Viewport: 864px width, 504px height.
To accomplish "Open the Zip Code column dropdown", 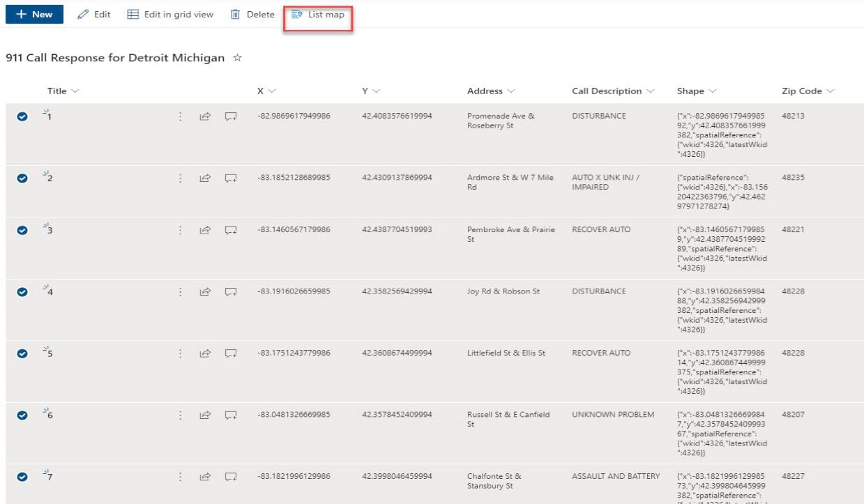I will coord(808,91).
